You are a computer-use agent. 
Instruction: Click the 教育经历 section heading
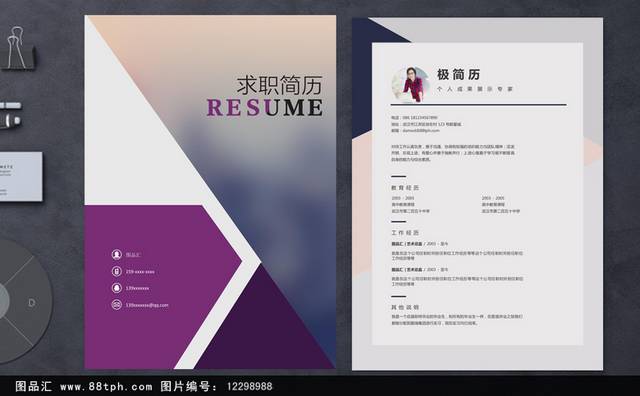click(x=405, y=188)
